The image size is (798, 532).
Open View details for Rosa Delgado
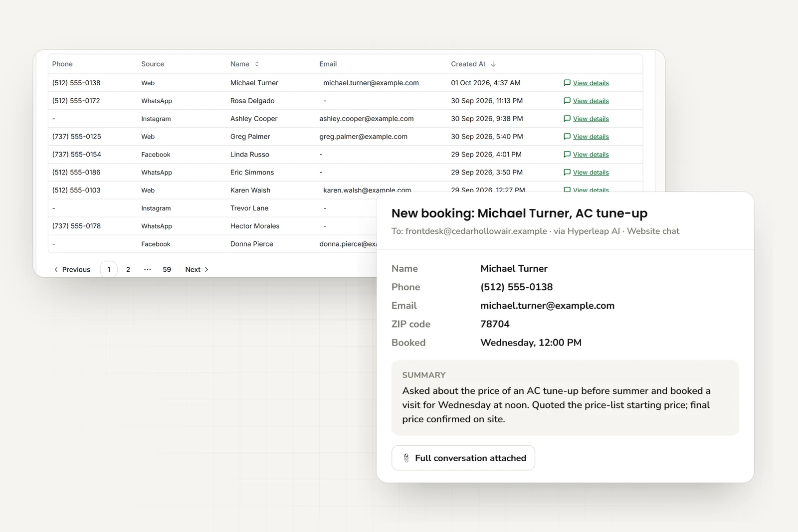(x=591, y=101)
